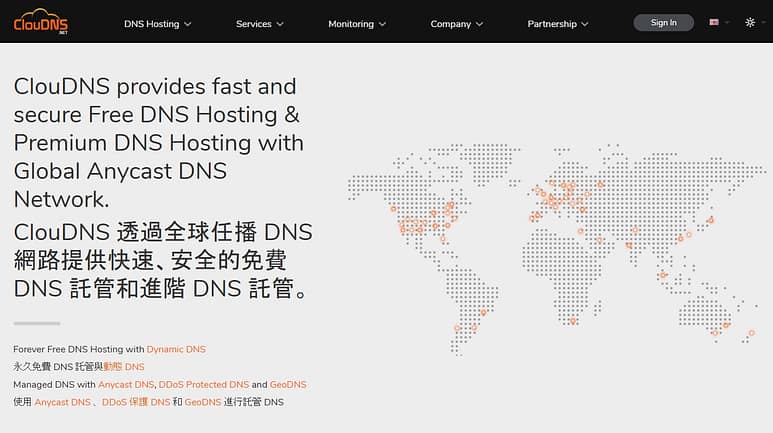Screen dimensions: 773x433
Task: Click 'Managed DNS with' text
Action: click(x=54, y=385)
